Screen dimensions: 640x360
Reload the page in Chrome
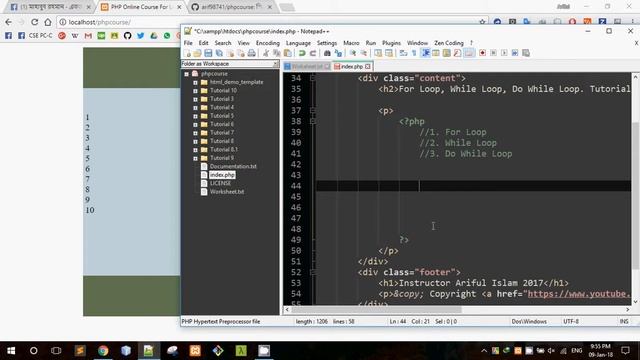(x=34, y=22)
